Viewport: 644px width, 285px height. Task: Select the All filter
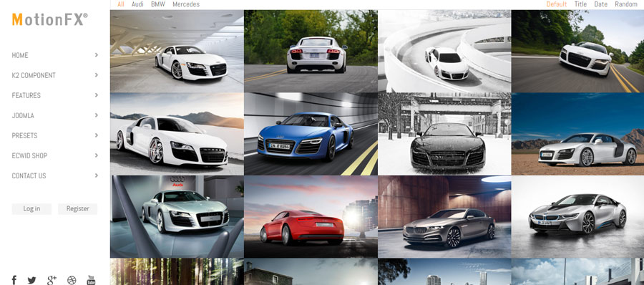(x=121, y=4)
